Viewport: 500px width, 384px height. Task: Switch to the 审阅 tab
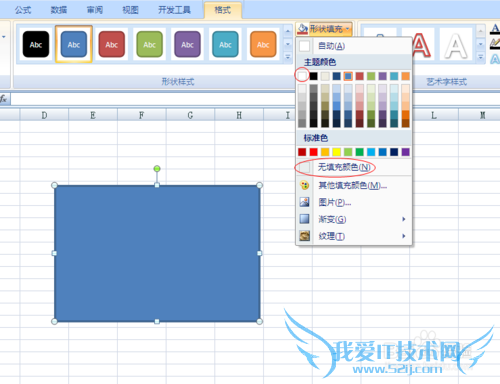(x=95, y=10)
